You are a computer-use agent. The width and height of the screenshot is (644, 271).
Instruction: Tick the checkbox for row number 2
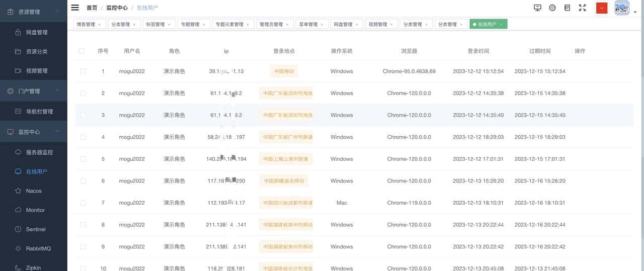coord(83,93)
